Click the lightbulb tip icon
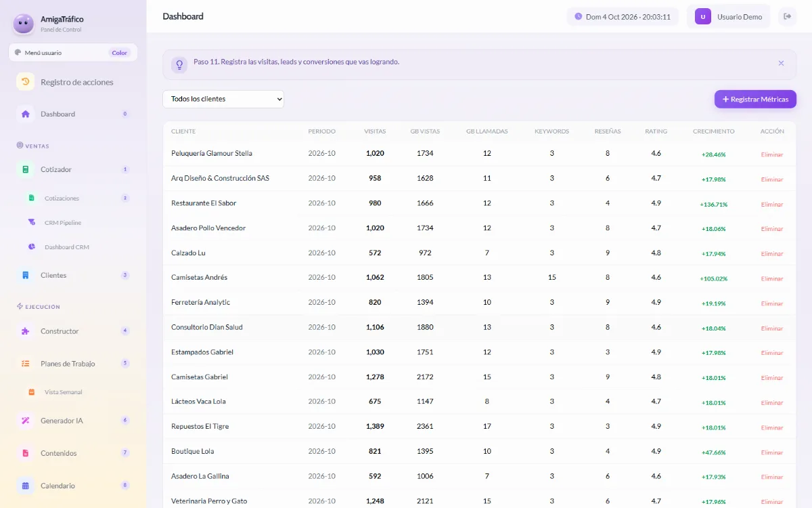Viewport: 812px width, 508px height. [179, 64]
